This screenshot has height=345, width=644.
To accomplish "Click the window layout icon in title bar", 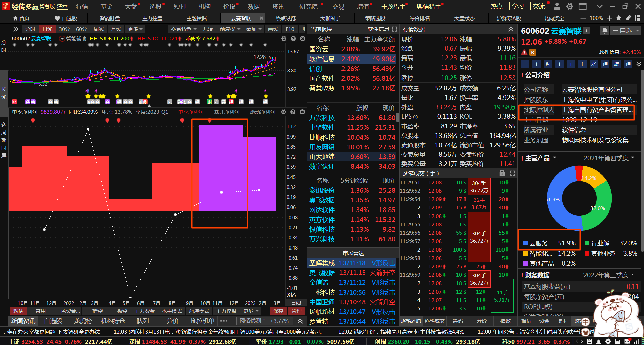I will [582, 6].
